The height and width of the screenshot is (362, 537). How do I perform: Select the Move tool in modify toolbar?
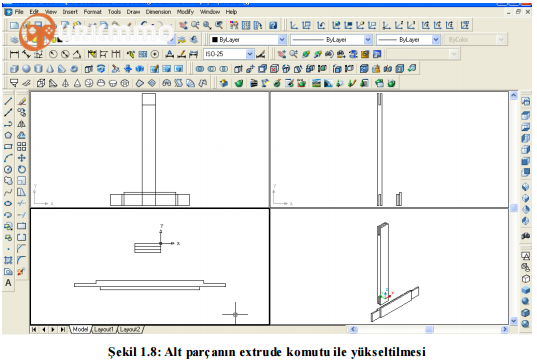click(22, 158)
